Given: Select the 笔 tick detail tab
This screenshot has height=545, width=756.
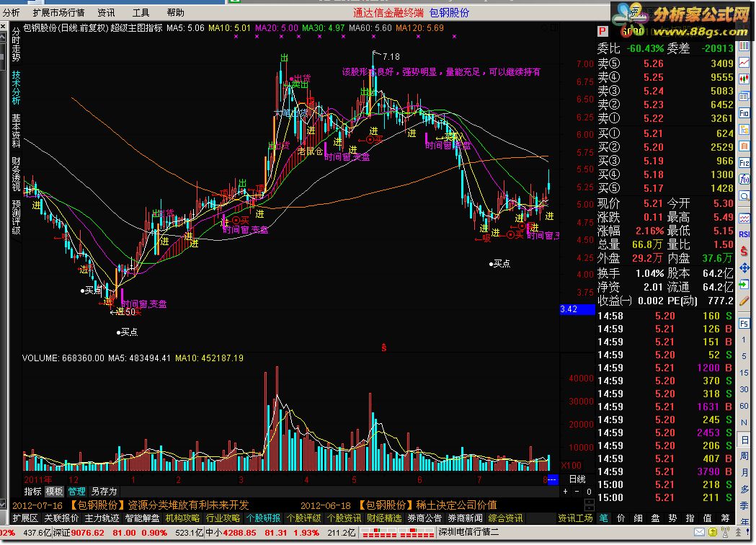Looking at the screenshot, I should [x=603, y=518].
